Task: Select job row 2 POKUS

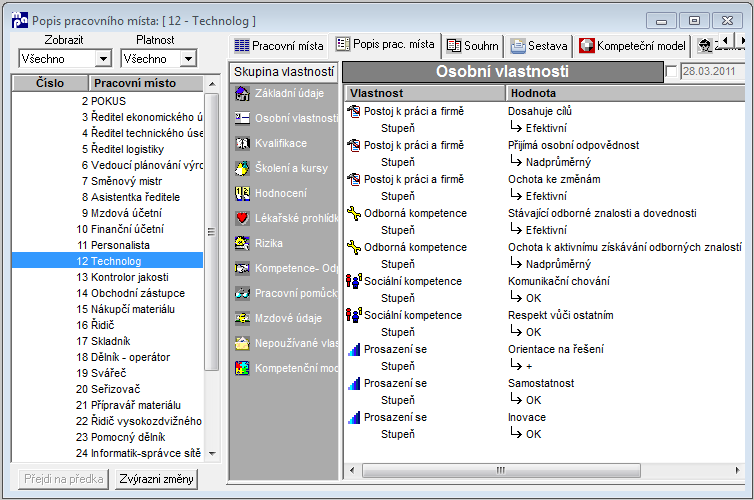Action: click(107, 101)
